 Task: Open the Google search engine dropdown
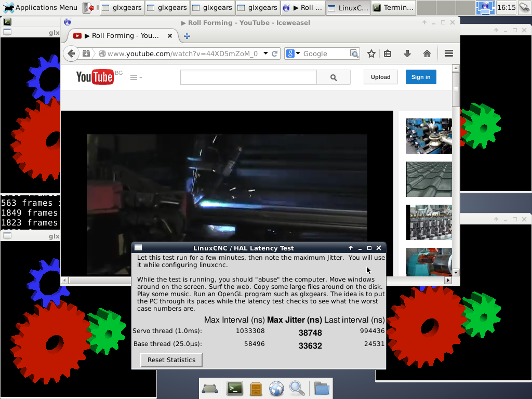tap(293, 54)
